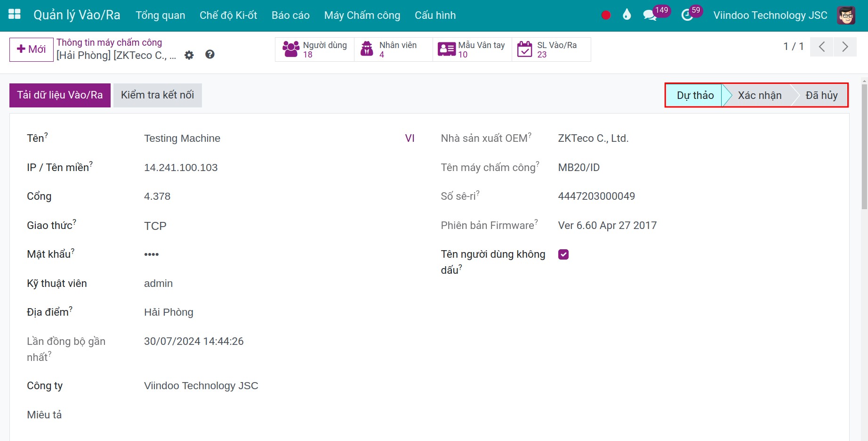Click Kiểm tra kết nối button
Image resolution: width=868 pixels, height=441 pixels.
coord(157,95)
